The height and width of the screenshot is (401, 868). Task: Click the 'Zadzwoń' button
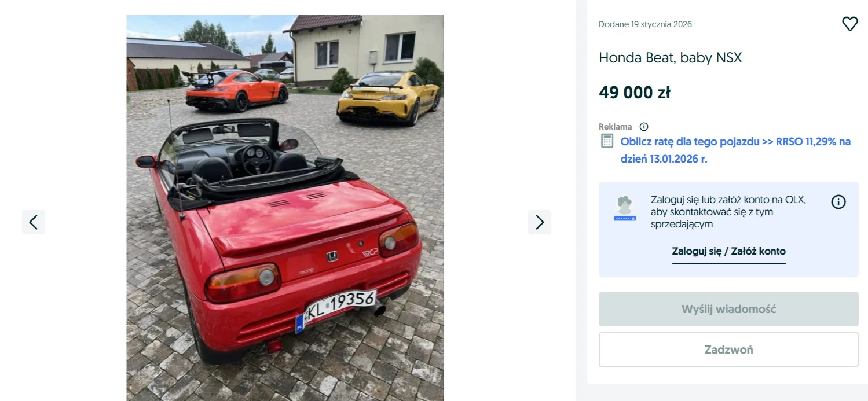pos(728,350)
